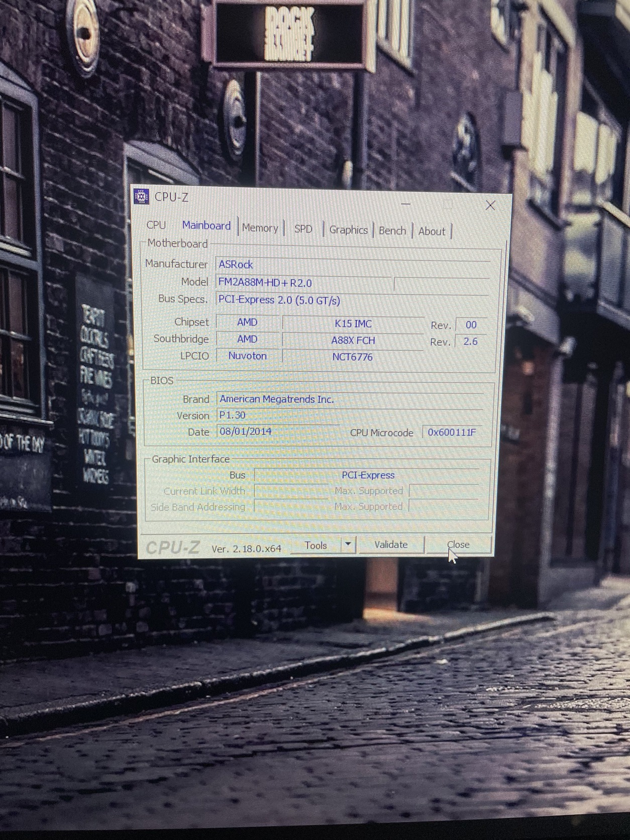Switch to the Graphics tab

(x=348, y=230)
